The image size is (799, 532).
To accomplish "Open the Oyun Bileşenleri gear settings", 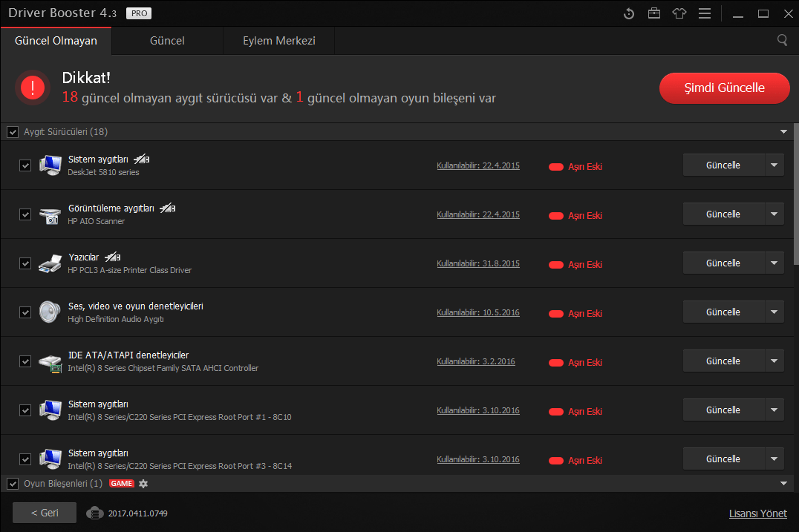I will (x=143, y=484).
